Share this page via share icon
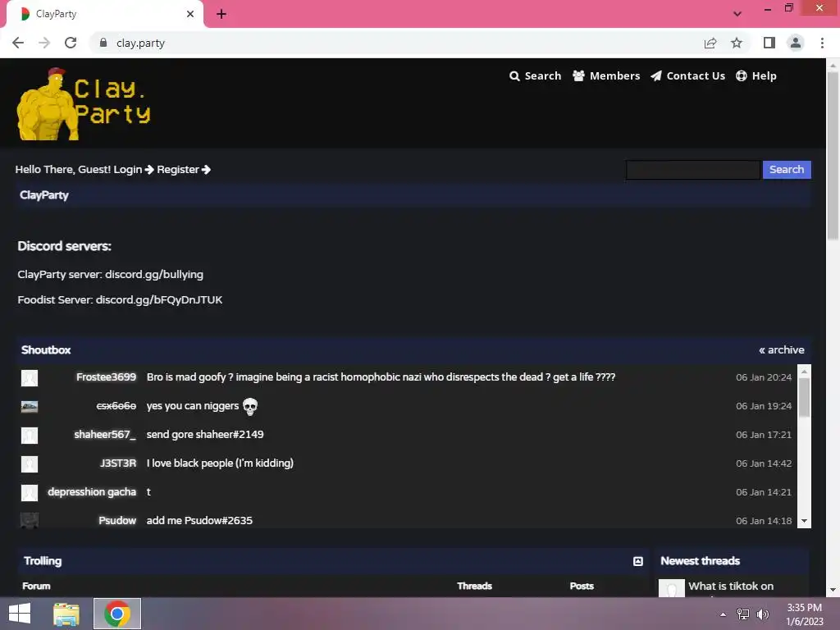This screenshot has height=630, width=840. (x=710, y=43)
